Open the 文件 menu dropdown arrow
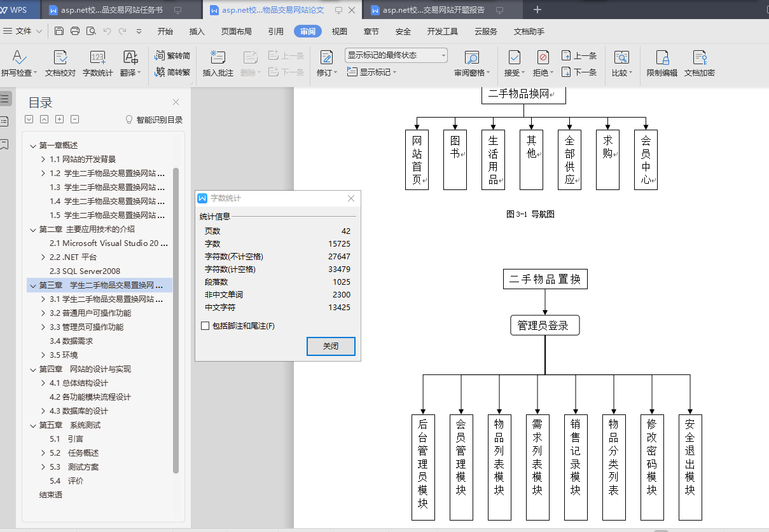This screenshot has width=769, height=532. point(39,31)
